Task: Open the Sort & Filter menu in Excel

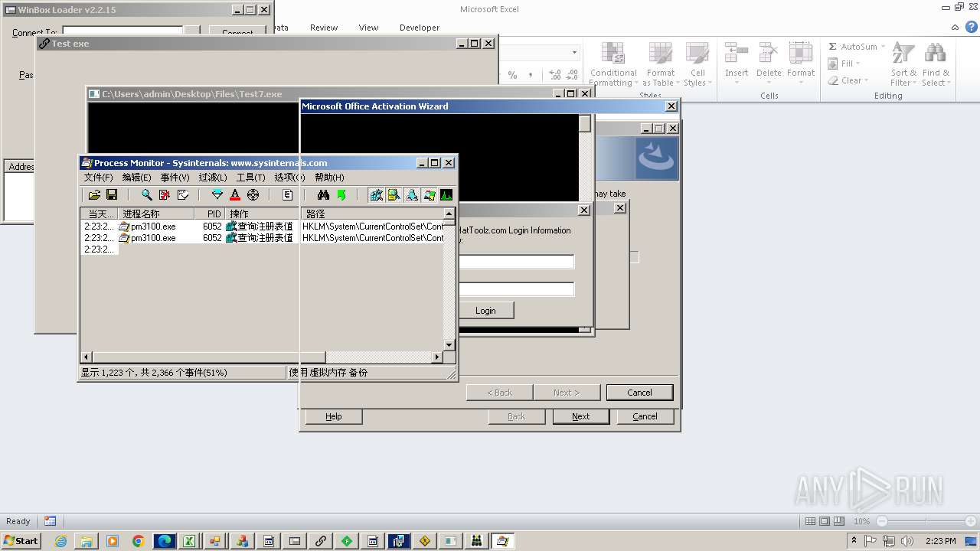Action: (903, 64)
